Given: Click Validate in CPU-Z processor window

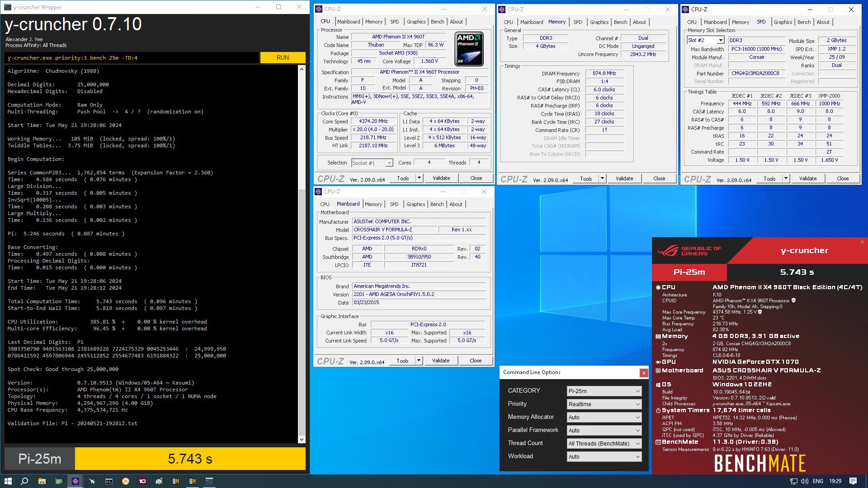Looking at the screenshot, I should pos(441,178).
